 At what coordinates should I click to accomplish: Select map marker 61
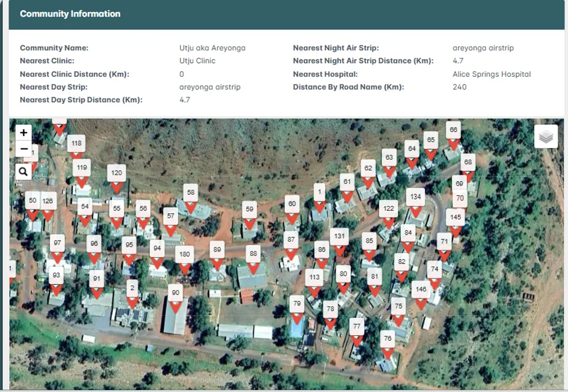click(x=347, y=187)
